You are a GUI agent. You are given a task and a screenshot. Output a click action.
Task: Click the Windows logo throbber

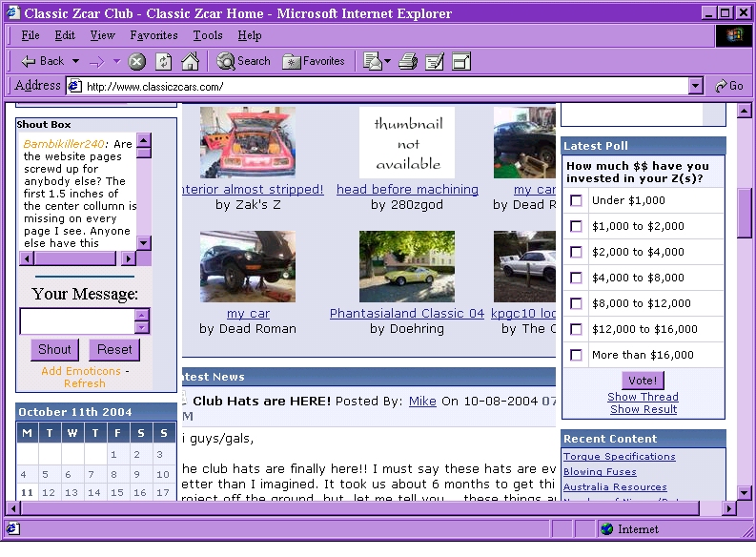click(733, 35)
